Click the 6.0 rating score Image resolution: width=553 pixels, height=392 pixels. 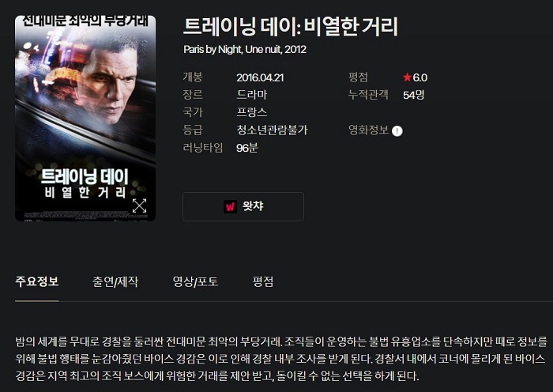[x=420, y=77]
